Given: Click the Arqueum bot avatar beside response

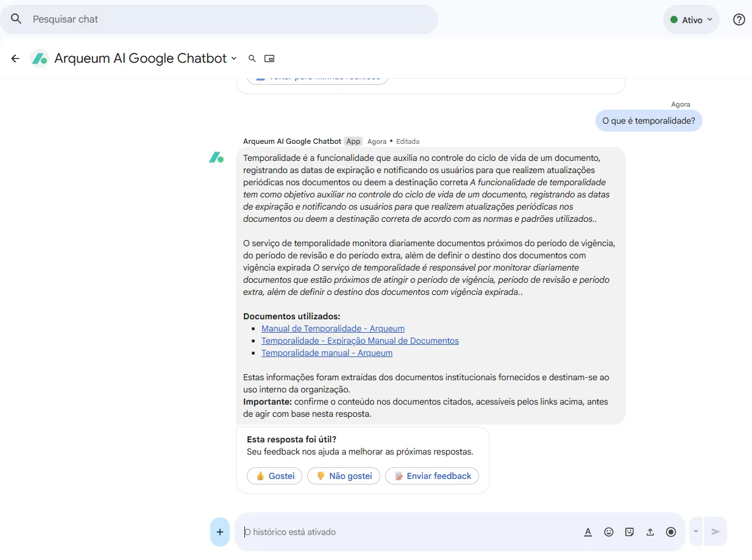Looking at the screenshot, I should pyautogui.click(x=216, y=158).
